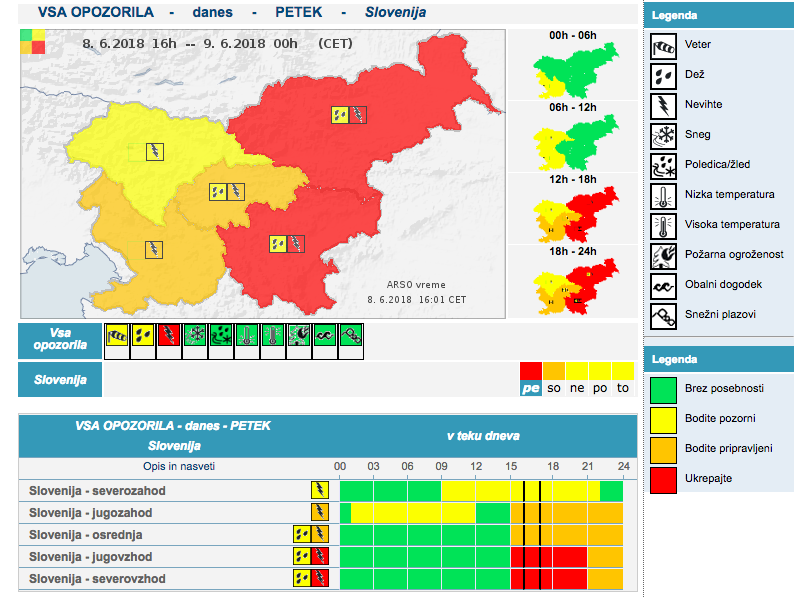
Task: Open the 12h - 18h map thumbnail
Action: [x=572, y=211]
